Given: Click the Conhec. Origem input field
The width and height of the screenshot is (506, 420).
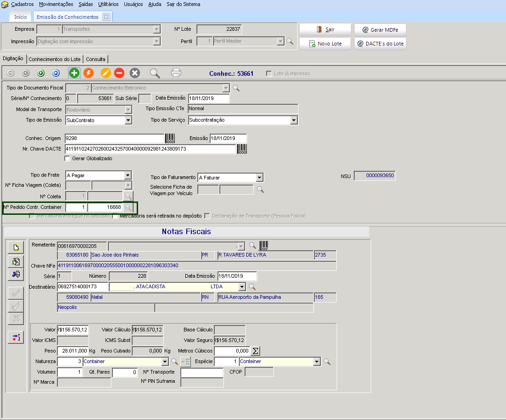Looking at the screenshot, I should (x=114, y=138).
